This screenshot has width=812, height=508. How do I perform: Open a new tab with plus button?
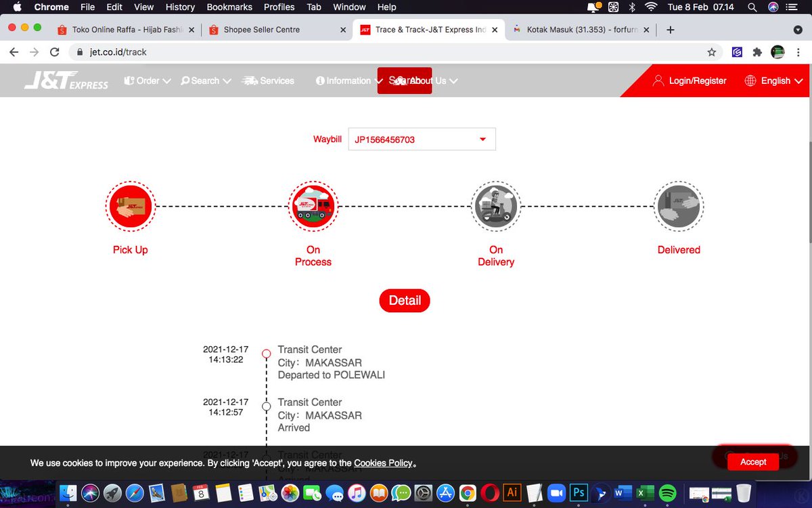coord(671,30)
